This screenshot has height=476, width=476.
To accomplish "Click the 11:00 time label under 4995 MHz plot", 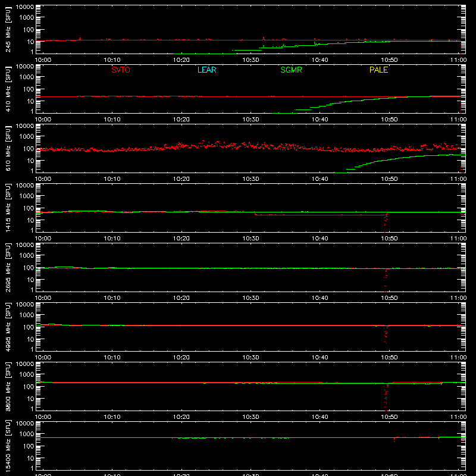I will 458,358.
